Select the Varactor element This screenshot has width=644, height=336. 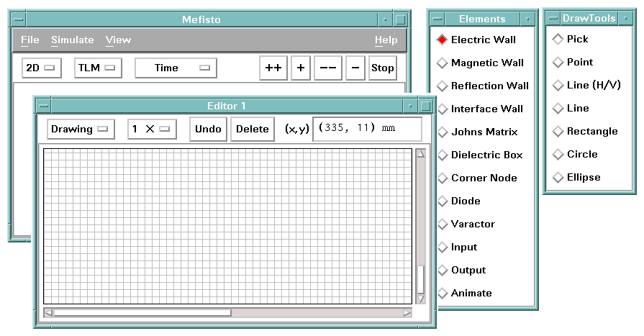466,224
